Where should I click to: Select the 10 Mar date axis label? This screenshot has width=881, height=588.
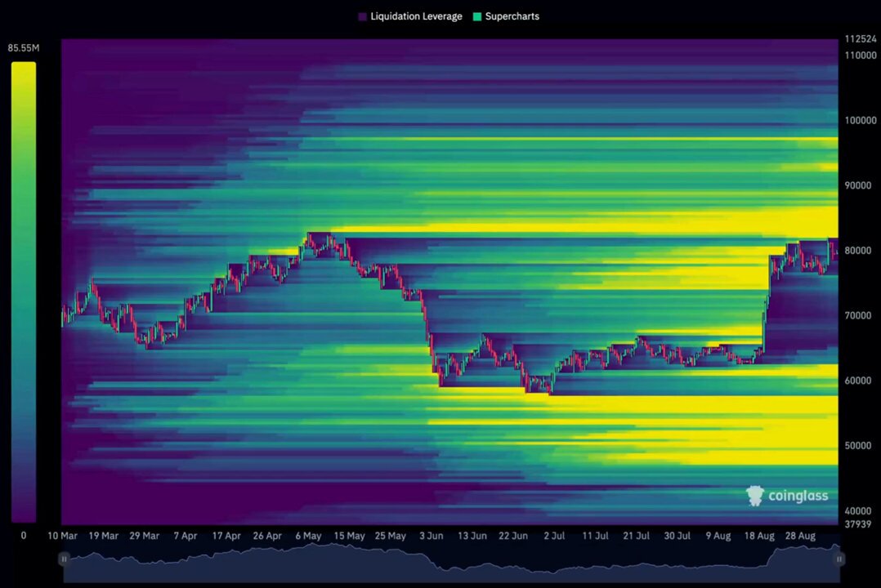click(x=62, y=536)
